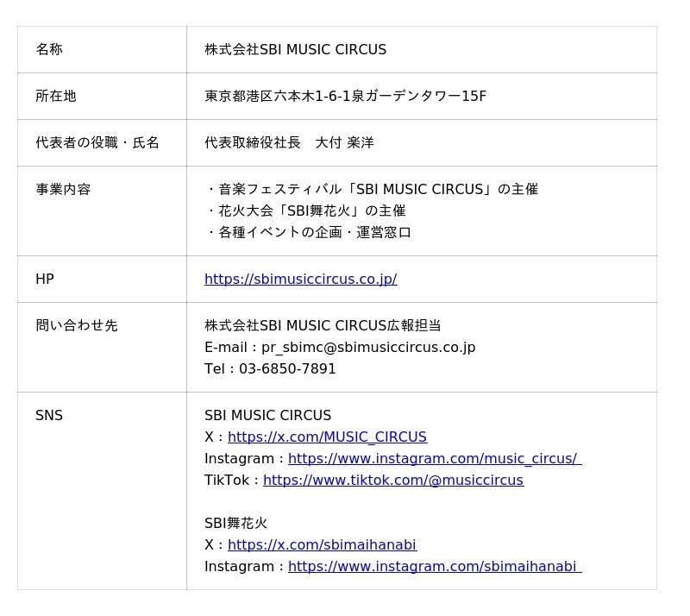The image size is (690, 616).
Task: Open the X link for MUSIC_CIRCUS
Action: pyautogui.click(x=327, y=437)
